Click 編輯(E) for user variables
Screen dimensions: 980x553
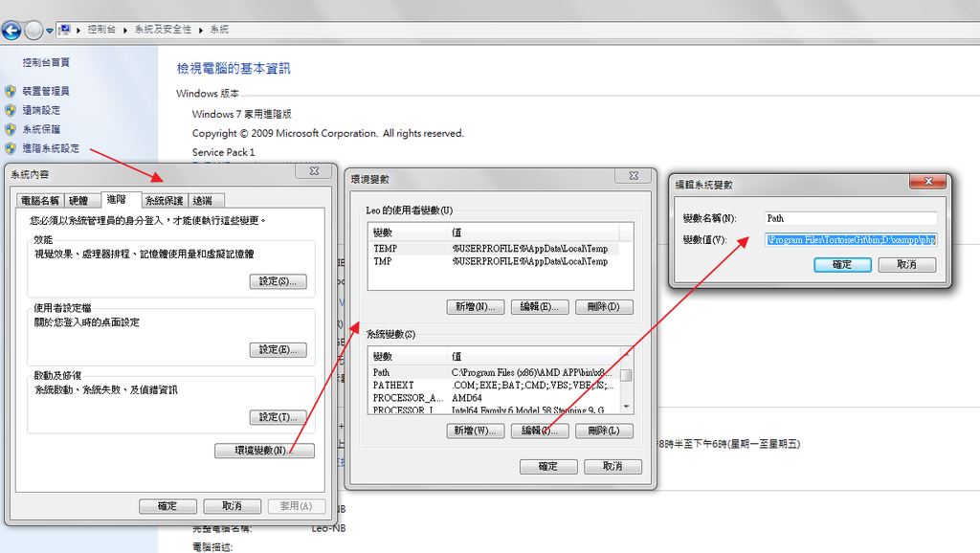click(540, 307)
